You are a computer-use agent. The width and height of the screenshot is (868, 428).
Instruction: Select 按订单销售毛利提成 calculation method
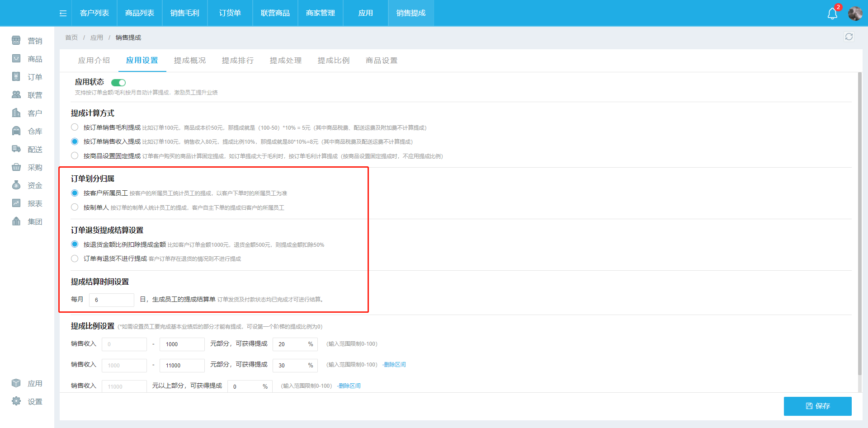(x=75, y=127)
